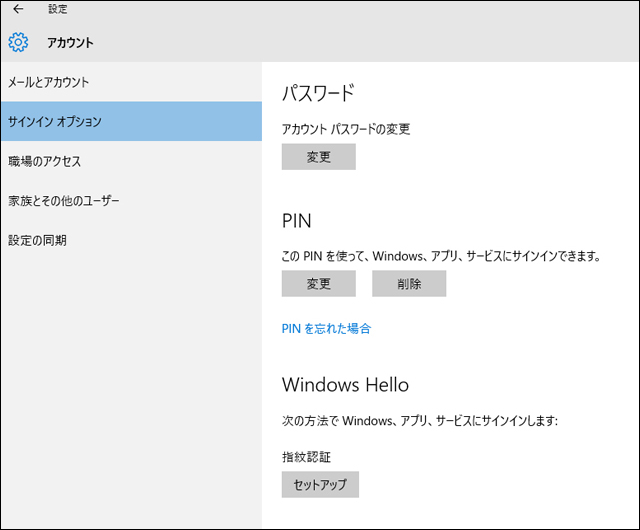
Task: Open 家族とその他のユーザー settings
Action: (x=63, y=201)
